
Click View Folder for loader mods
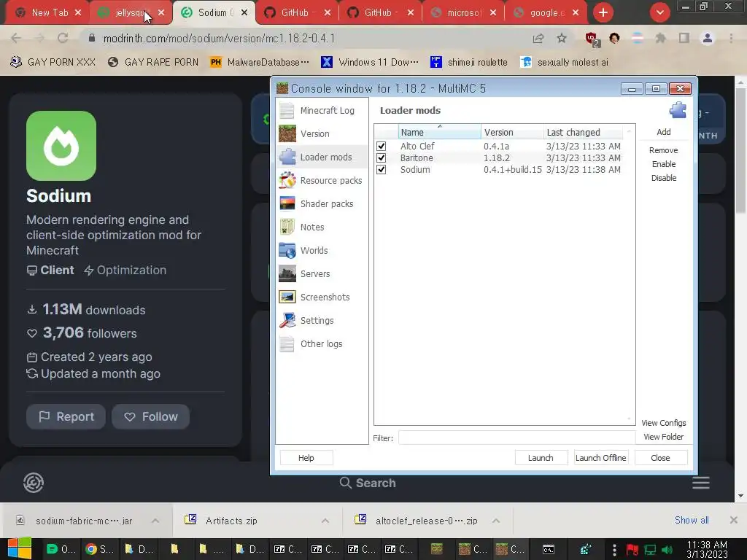tap(663, 437)
